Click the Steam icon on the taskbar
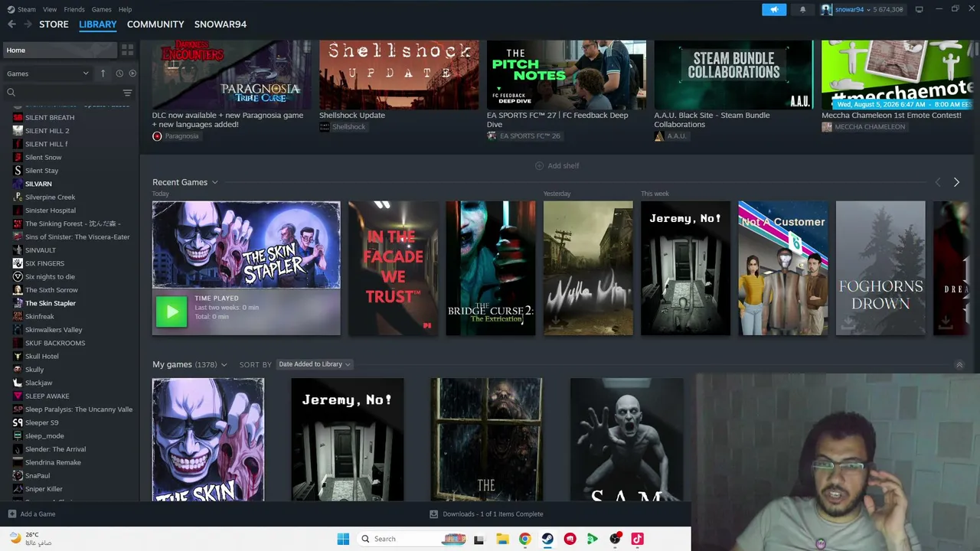 [547, 539]
